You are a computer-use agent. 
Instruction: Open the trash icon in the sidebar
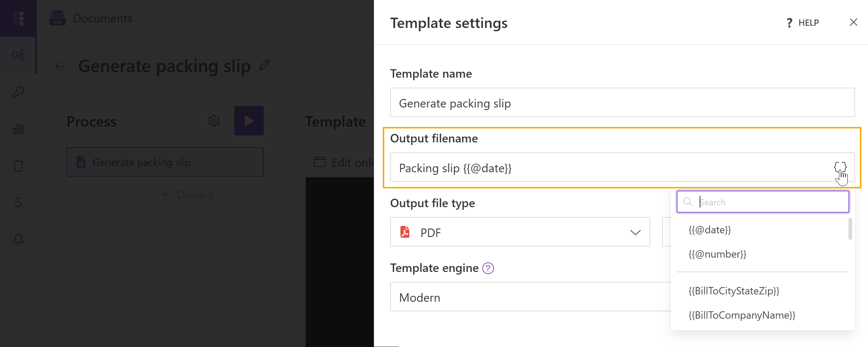coord(18,166)
